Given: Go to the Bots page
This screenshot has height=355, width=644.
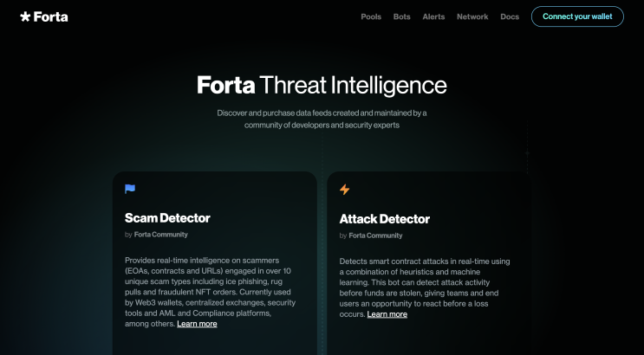Looking at the screenshot, I should point(401,16).
